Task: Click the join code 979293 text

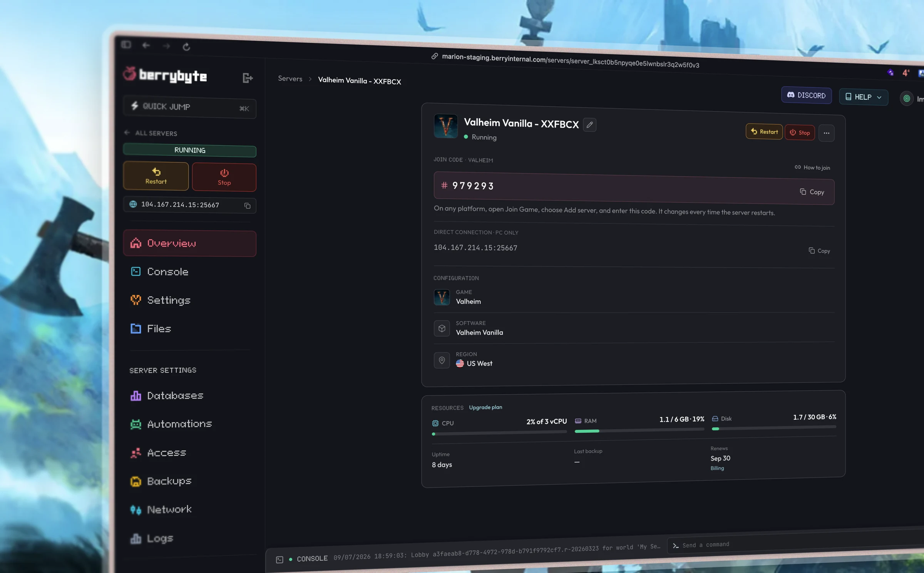Action: [473, 186]
